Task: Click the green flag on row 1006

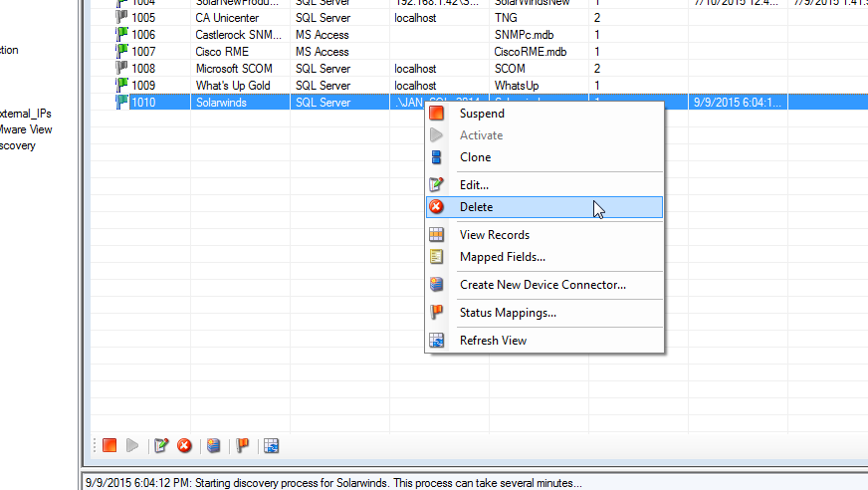Action: [121, 35]
